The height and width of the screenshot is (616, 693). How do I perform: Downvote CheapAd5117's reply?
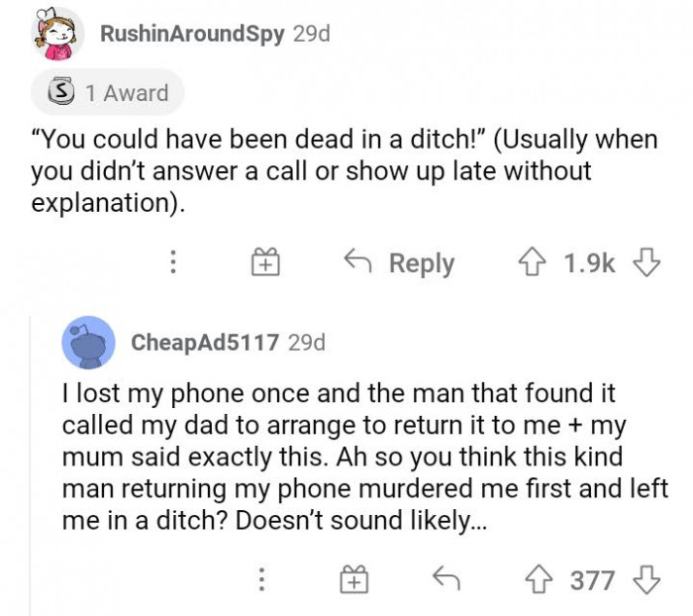coord(646,579)
